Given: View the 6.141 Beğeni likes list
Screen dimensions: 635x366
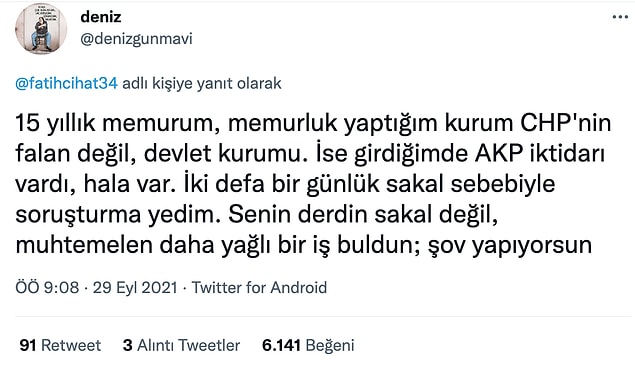Looking at the screenshot, I should click(x=308, y=345).
